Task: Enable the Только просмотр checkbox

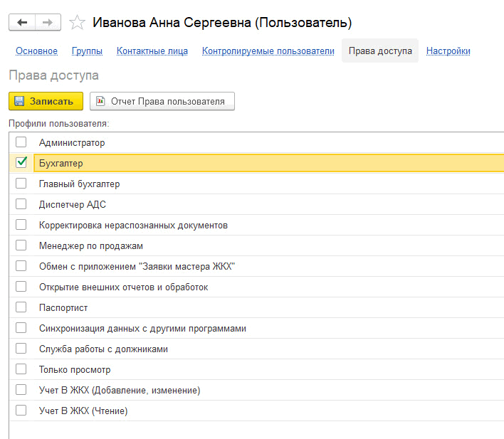Action: pyautogui.click(x=21, y=369)
